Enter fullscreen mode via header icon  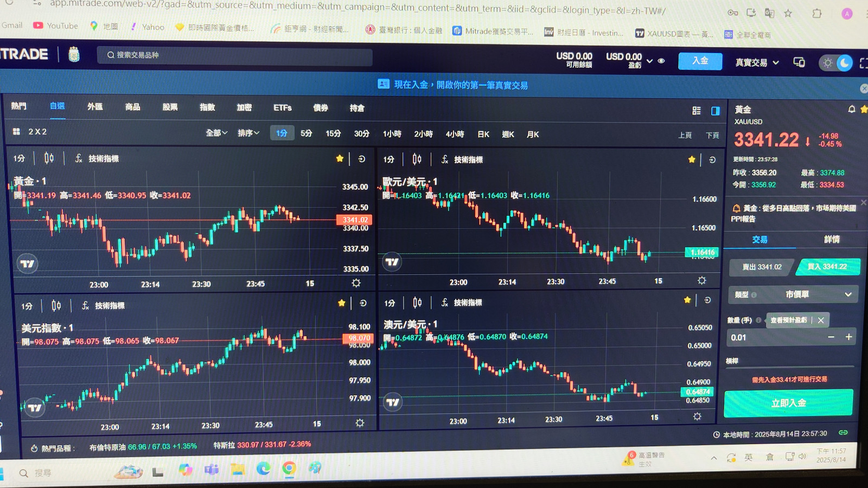point(863,63)
